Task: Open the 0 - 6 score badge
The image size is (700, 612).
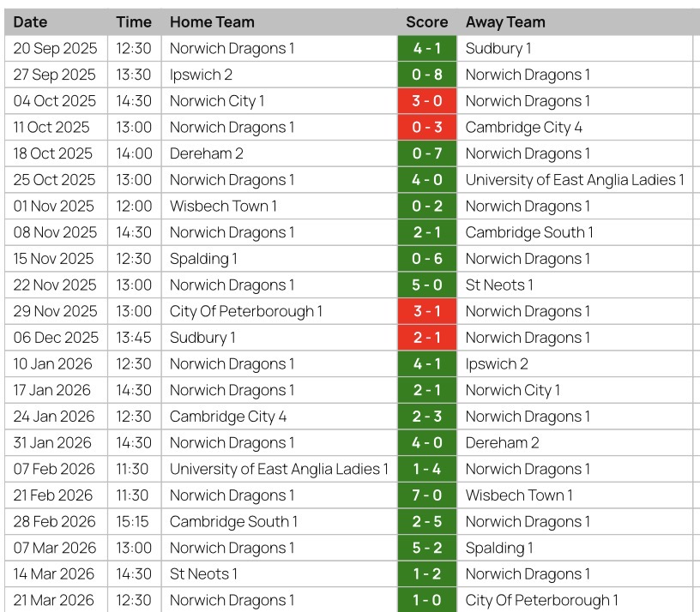Action: (x=427, y=259)
